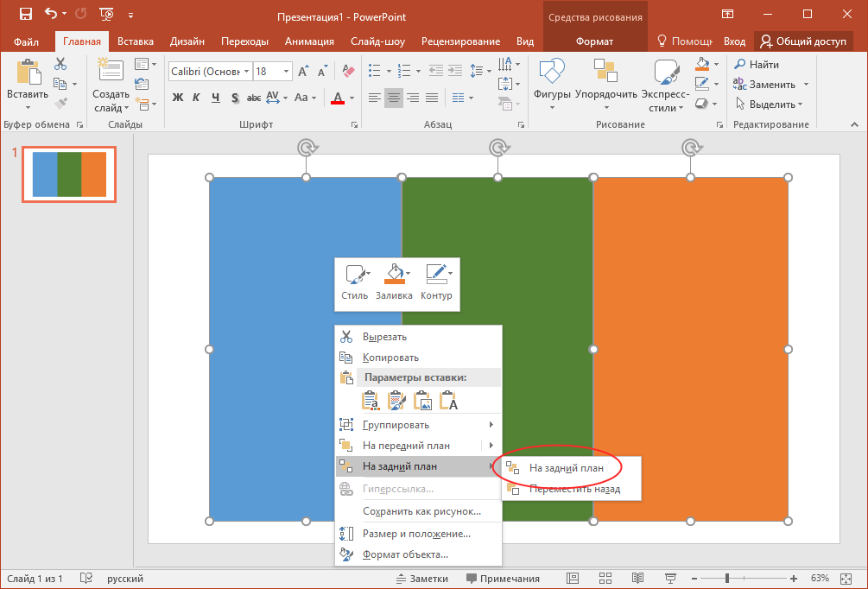Paste using destination theme option icon
This screenshot has width=868, height=589.
click(x=371, y=400)
